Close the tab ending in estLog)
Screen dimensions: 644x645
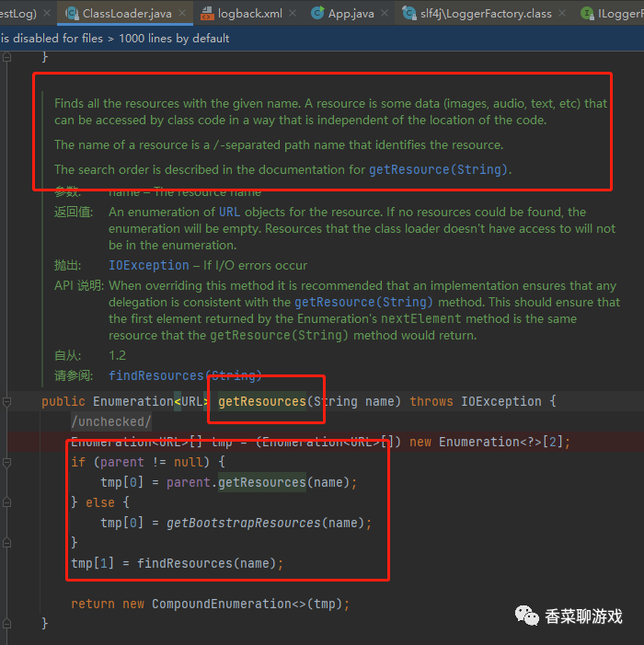(x=47, y=14)
